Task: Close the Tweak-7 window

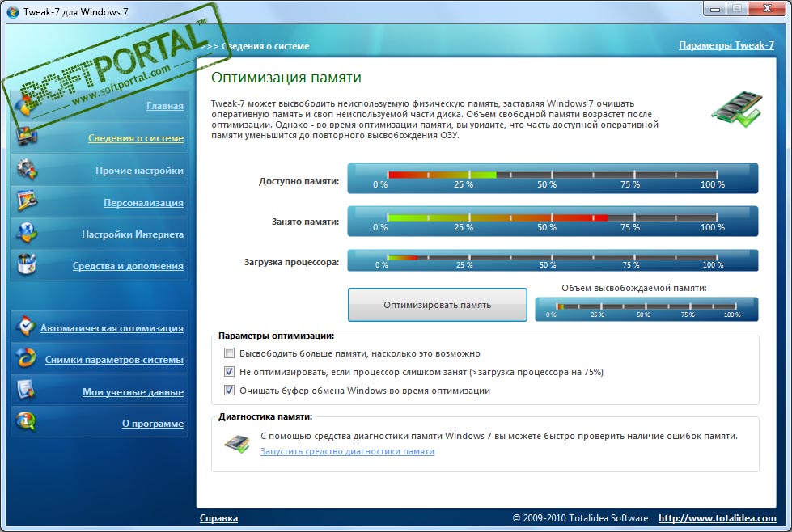Action: pos(767,8)
